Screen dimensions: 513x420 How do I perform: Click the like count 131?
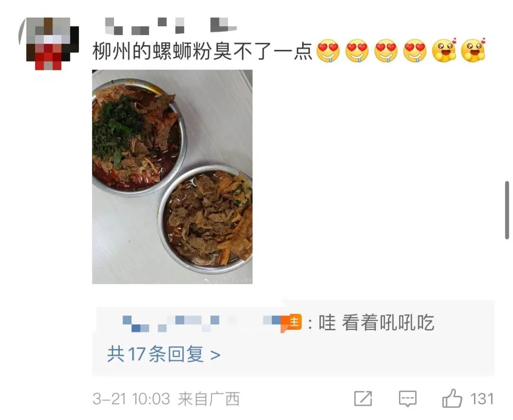(482, 399)
